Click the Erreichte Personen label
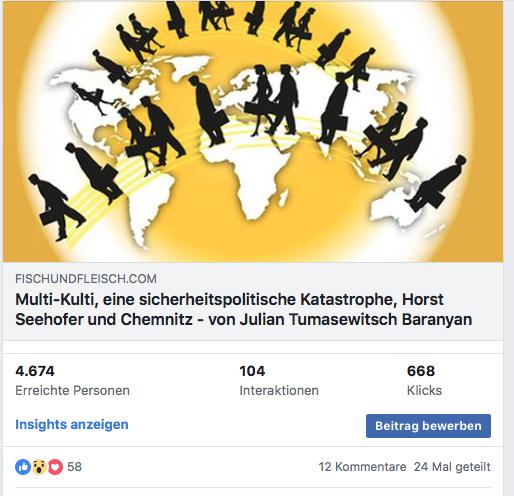 coord(72,390)
